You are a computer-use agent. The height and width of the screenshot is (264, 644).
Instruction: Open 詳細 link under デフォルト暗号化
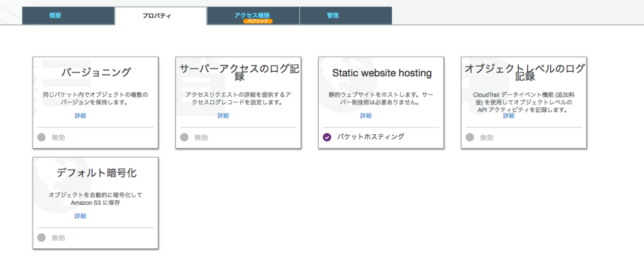click(x=80, y=216)
